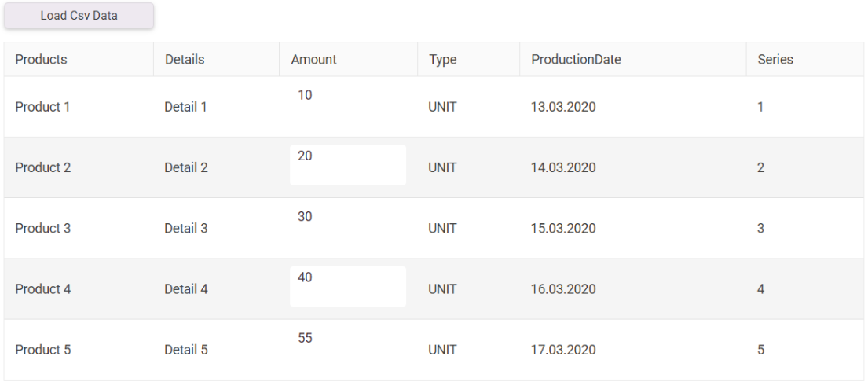868x382 pixels.
Task: Select series value 5 cell
Action: (805, 350)
